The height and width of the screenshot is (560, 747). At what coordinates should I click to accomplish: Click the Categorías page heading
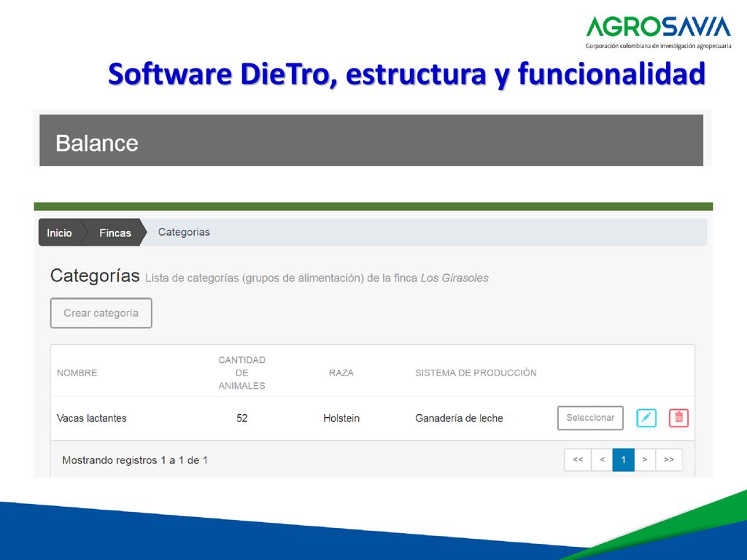pos(95,275)
